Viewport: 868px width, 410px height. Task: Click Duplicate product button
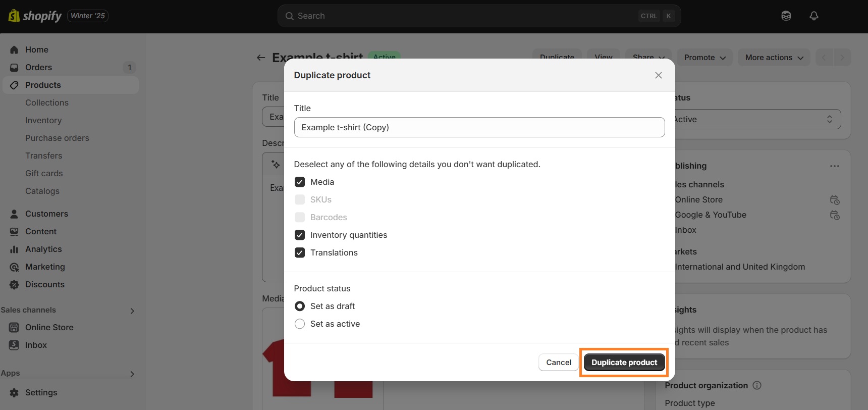point(624,363)
